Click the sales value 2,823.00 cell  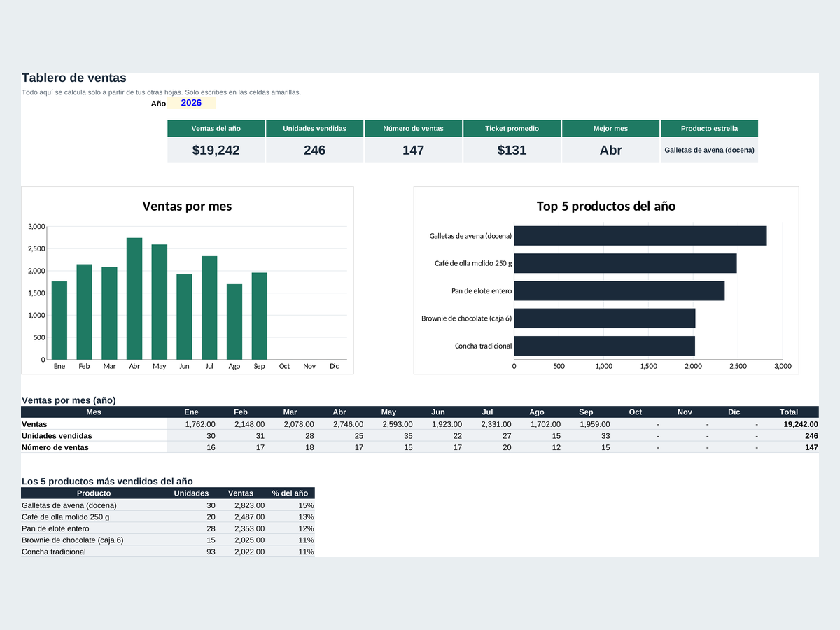[x=241, y=505]
